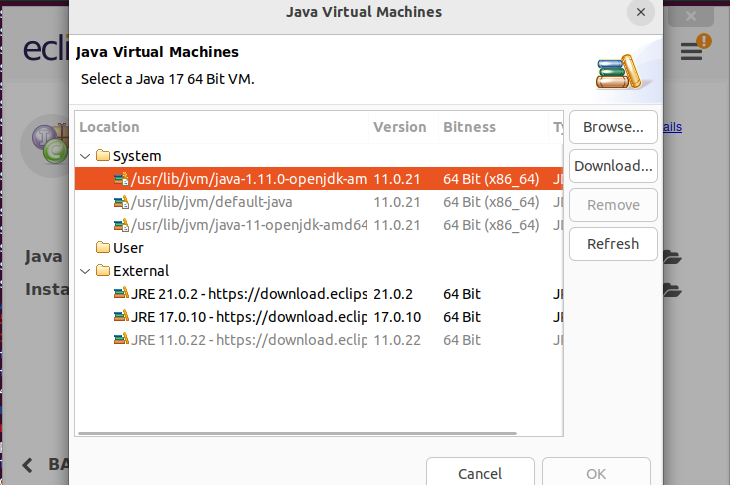Click the Cancel button
Viewport: 730px width, 485px height.
(480, 472)
